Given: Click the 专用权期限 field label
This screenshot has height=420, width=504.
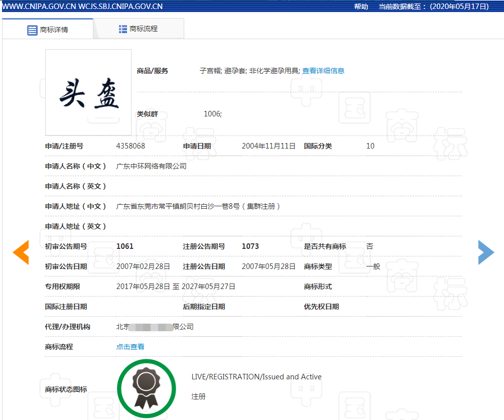Looking at the screenshot, I should click(x=62, y=287).
